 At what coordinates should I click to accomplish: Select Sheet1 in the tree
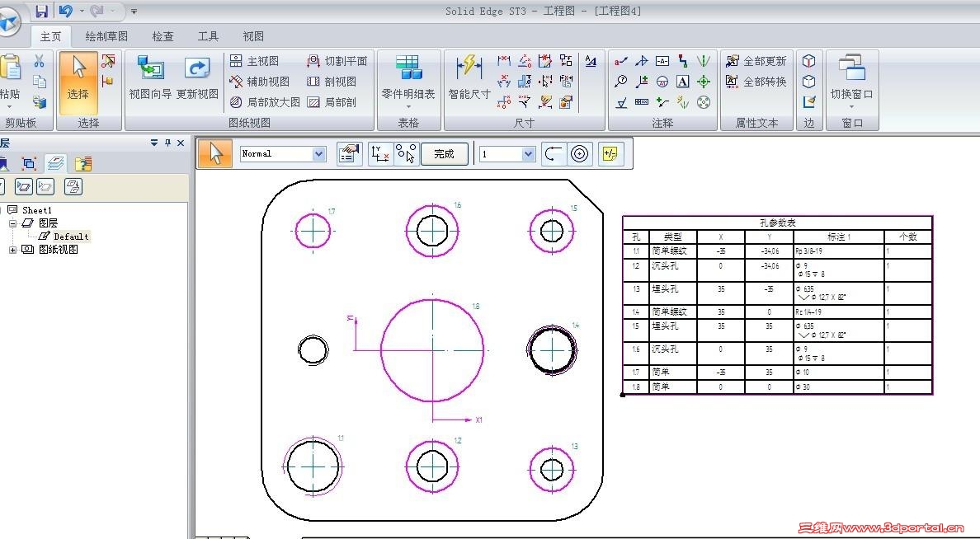(37, 210)
